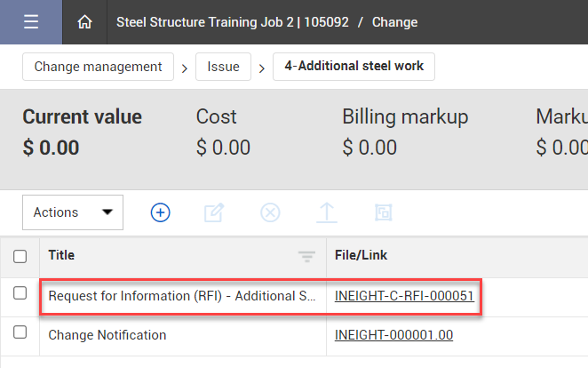Expand the Actions dropdown
Image resolution: width=588 pixels, height=368 pixels.
73,212
